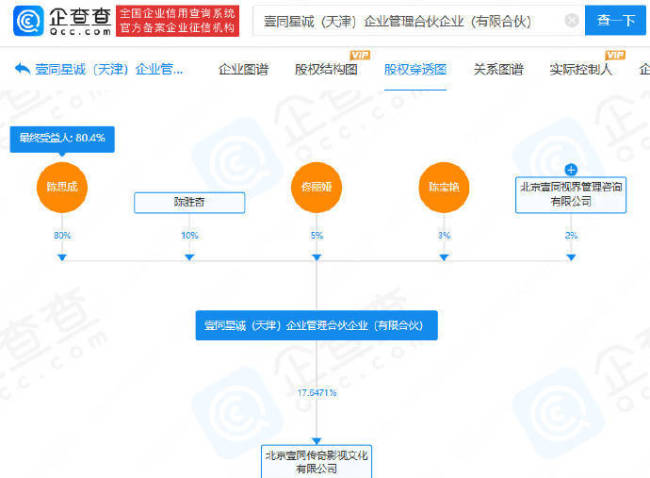
Task: Click the 企查查 brand name text
Action: coord(80,17)
